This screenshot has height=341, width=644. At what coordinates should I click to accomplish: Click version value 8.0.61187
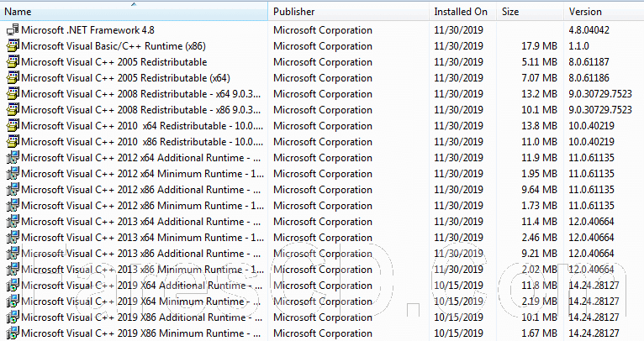tap(589, 62)
